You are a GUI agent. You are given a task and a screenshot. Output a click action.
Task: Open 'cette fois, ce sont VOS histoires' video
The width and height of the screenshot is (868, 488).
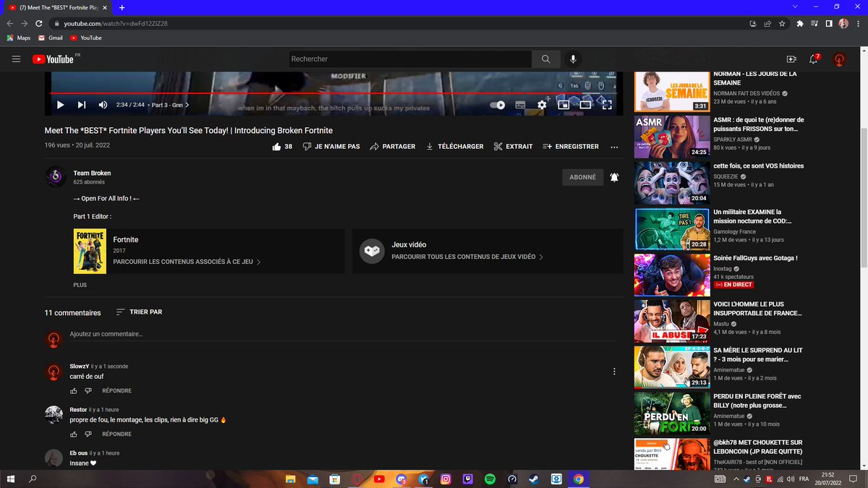tap(758, 166)
